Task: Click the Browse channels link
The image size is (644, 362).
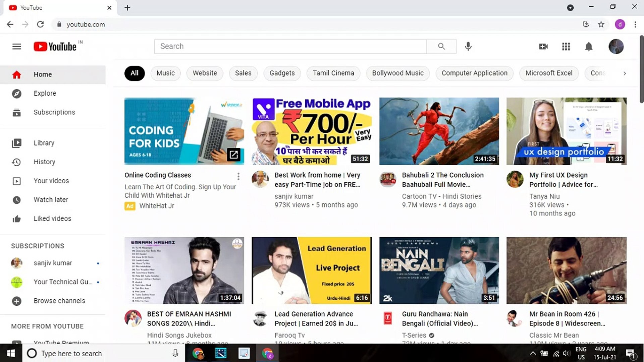Action: [x=59, y=301]
